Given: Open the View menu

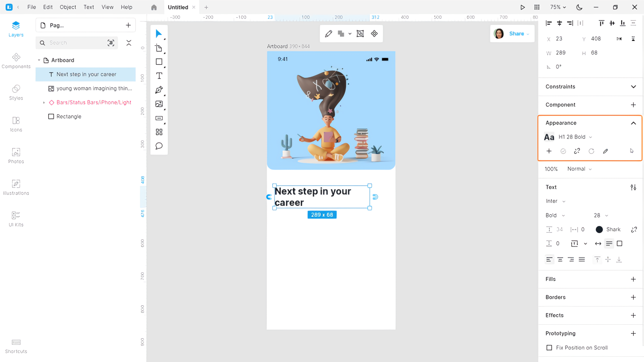Looking at the screenshot, I should coord(107,7).
